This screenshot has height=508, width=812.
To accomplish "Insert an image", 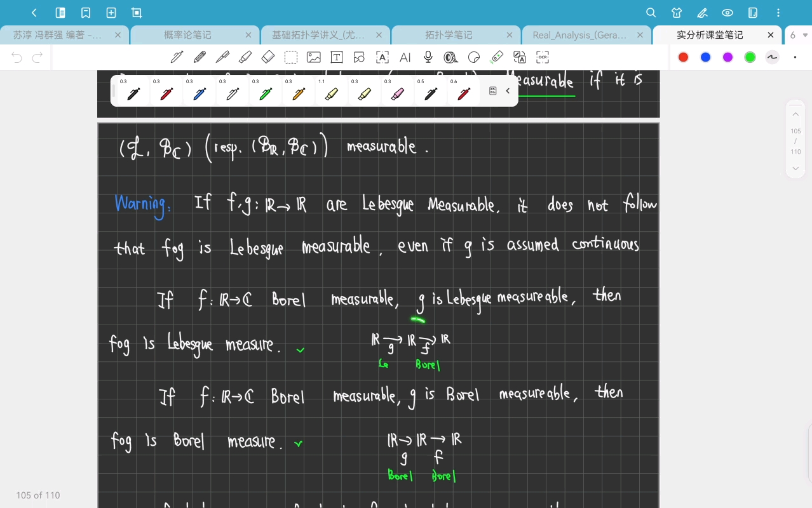I will pos(314,57).
